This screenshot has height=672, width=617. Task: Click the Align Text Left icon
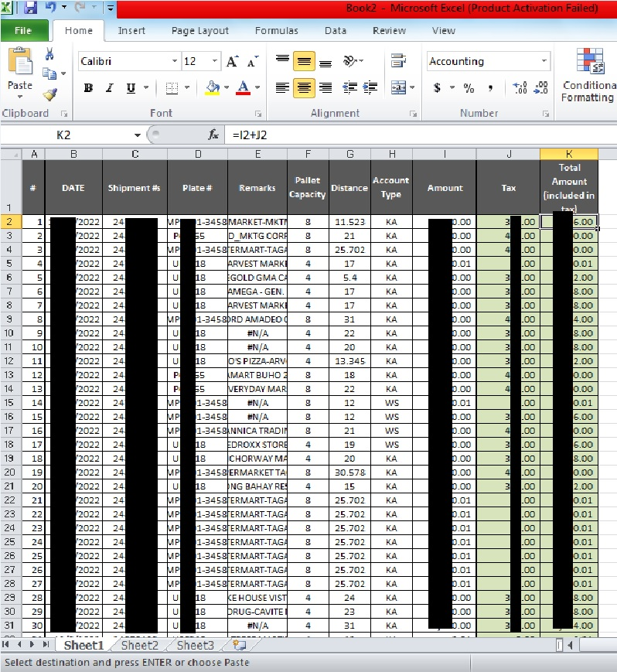pyautogui.click(x=282, y=88)
